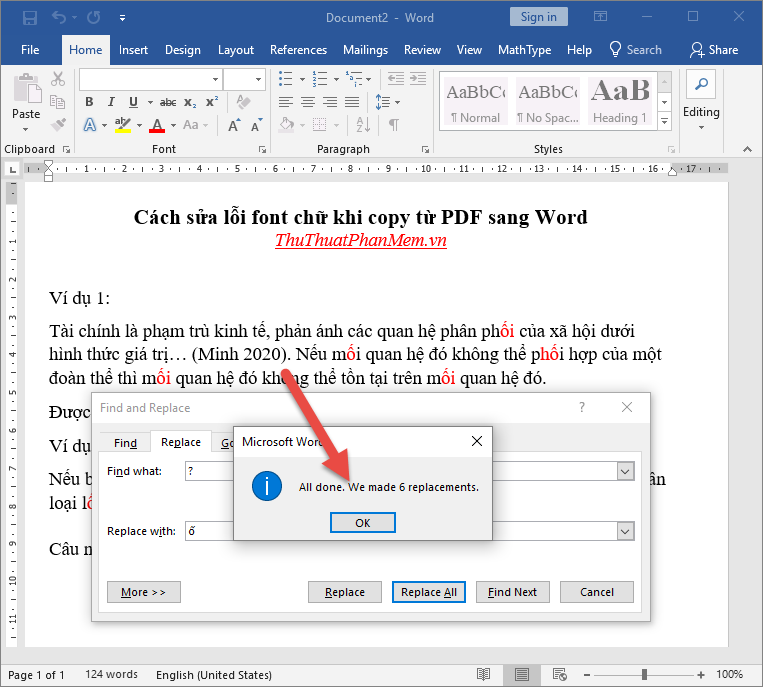Select the Normal style

475,101
